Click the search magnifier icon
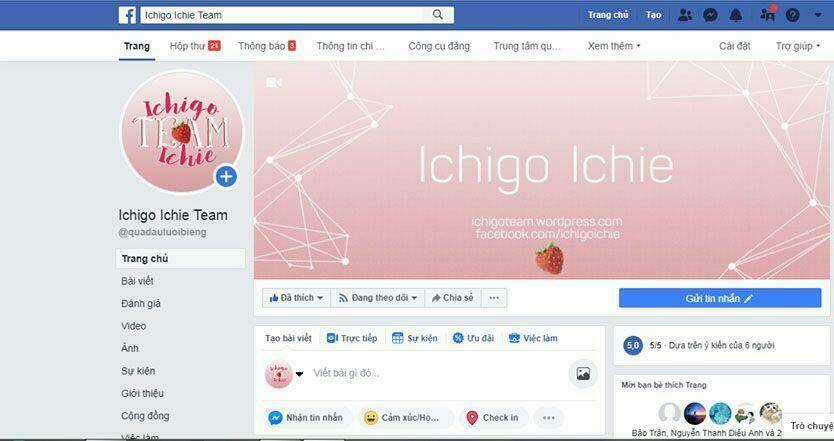Viewport: 834px width, 441px height. pyautogui.click(x=438, y=15)
